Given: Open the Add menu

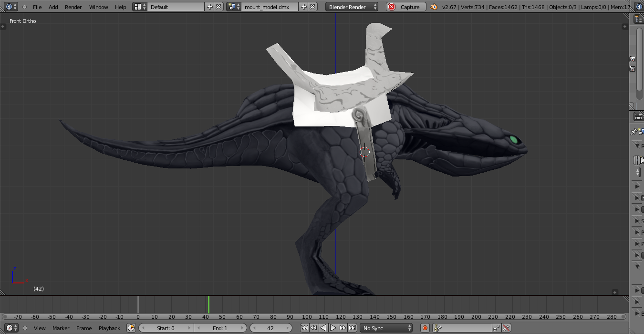Looking at the screenshot, I should (x=53, y=7).
